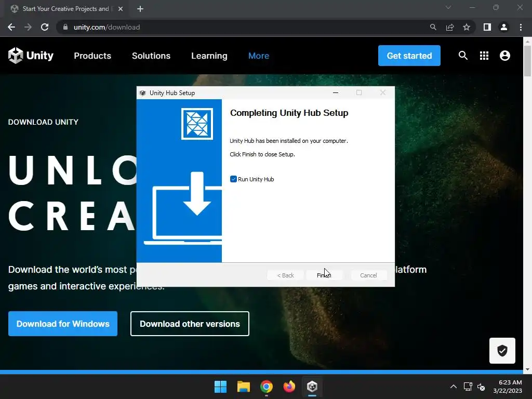Minimize the Unity Hub Setup window

(x=336, y=92)
